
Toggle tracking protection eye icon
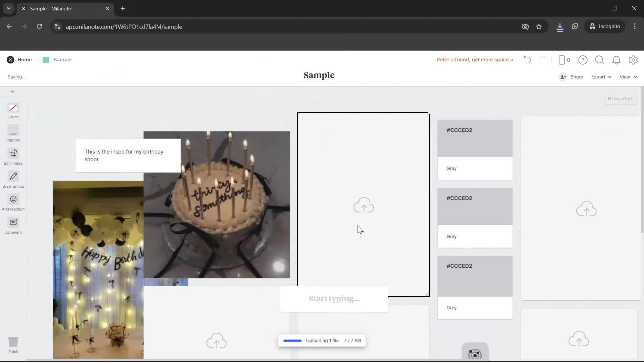pyautogui.click(x=525, y=26)
